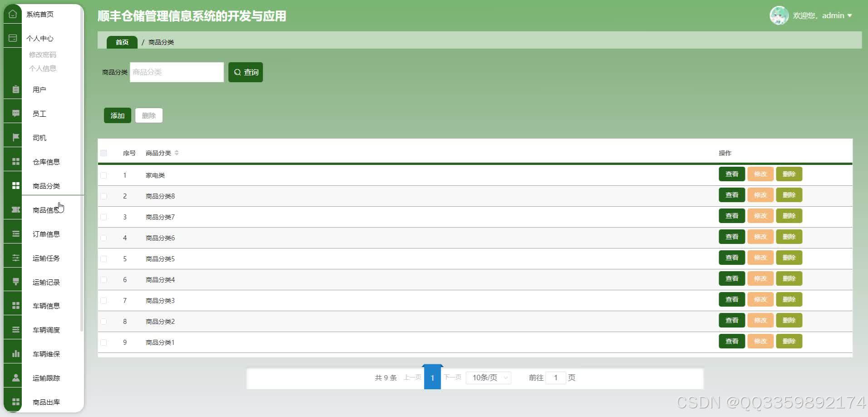Click the lines icon beside 车辆调度

(x=16, y=330)
